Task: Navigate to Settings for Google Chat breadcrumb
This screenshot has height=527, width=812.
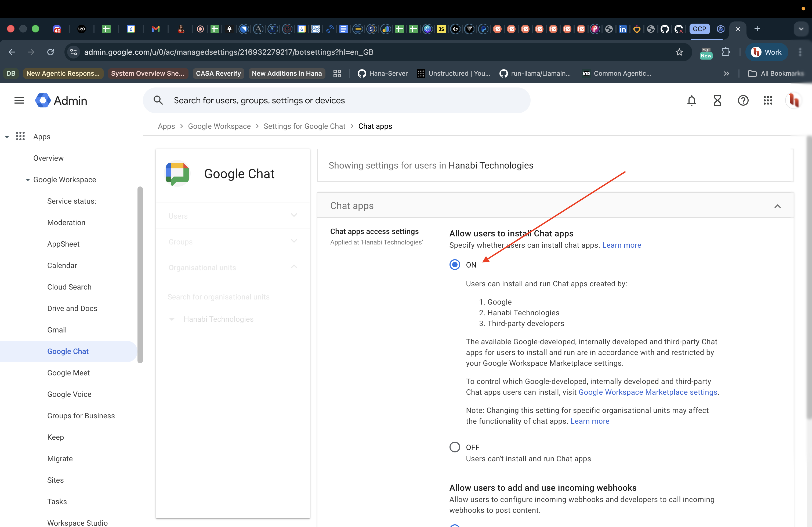Action: coord(304,126)
